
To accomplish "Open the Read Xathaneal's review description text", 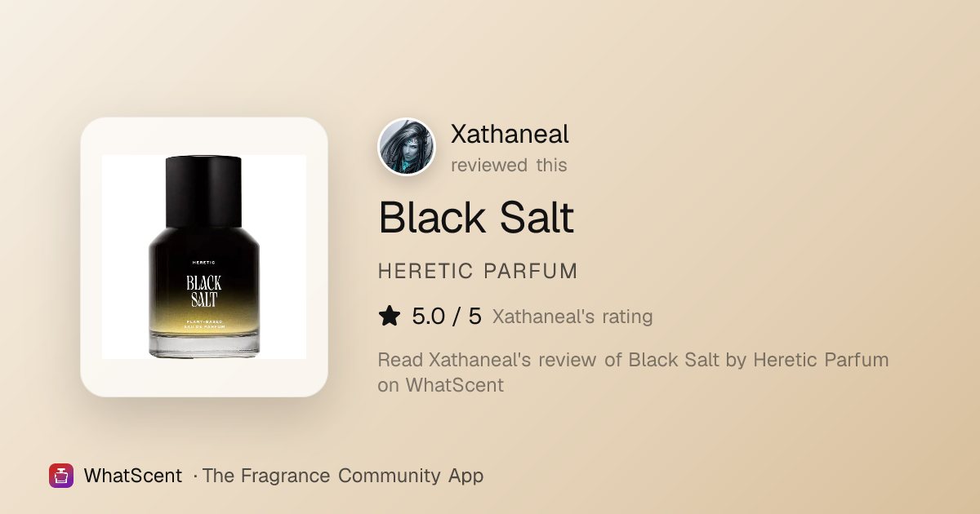I will tap(633, 372).
